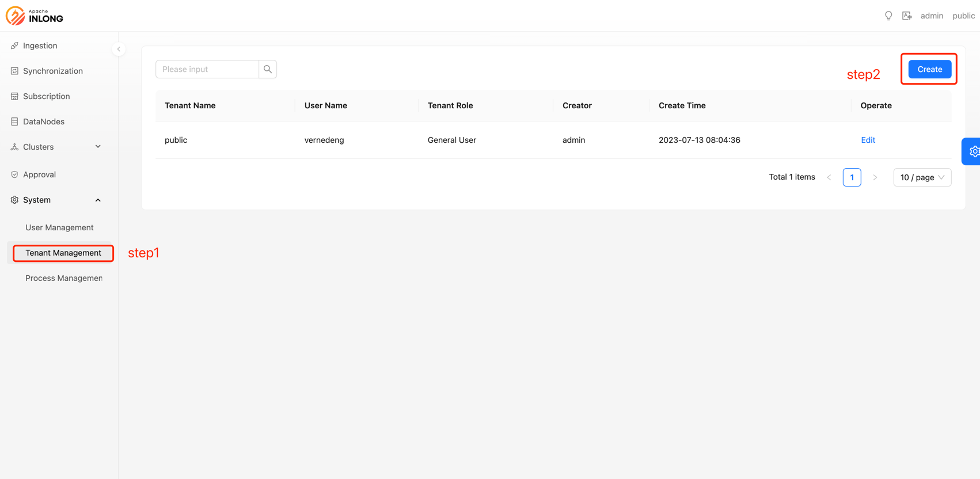Open the 10 / page size dropdown

pos(922,177)
